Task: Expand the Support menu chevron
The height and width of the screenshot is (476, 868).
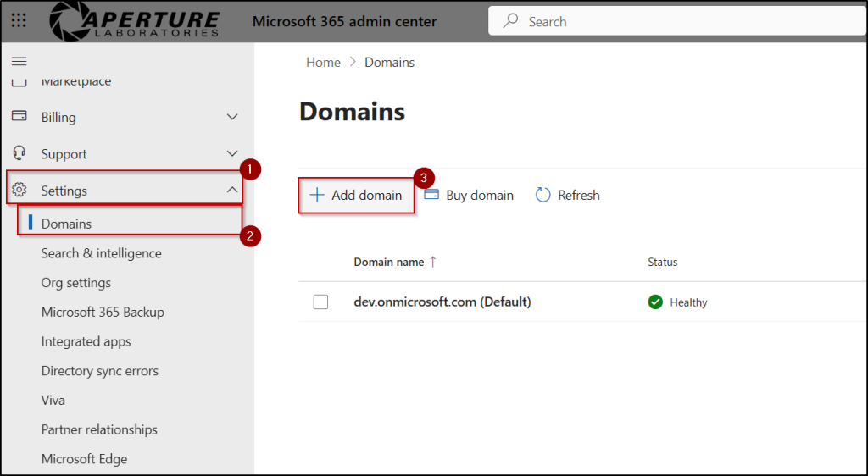Action: 232,153
